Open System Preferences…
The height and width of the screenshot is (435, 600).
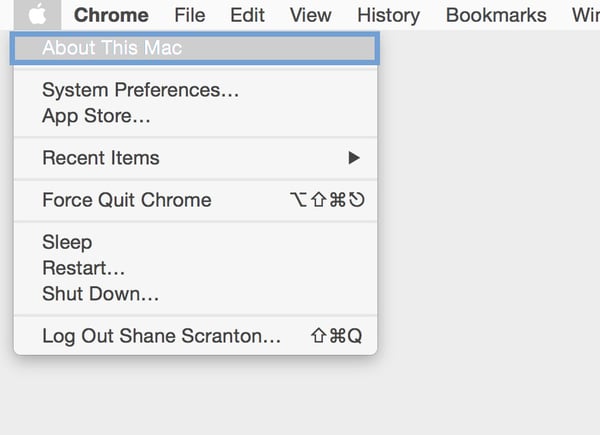[195, 90]
